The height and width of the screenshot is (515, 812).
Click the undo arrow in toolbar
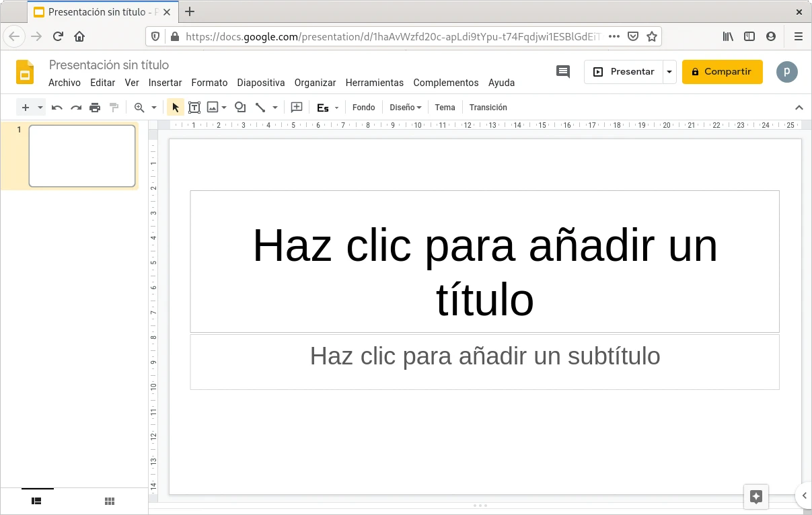point(57,108)
